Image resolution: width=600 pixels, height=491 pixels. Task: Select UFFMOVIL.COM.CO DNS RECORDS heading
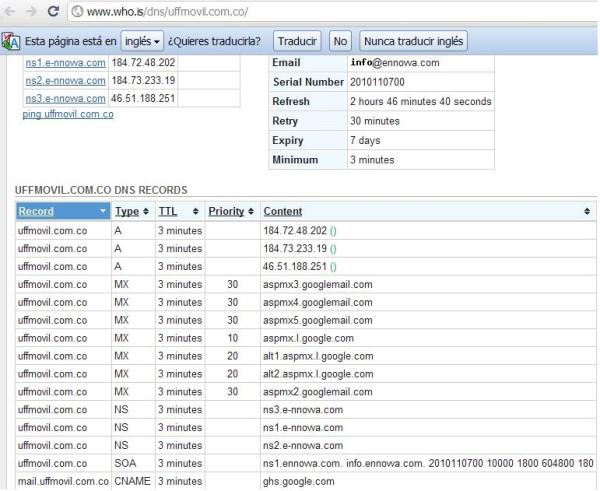[x=101, y=191]
